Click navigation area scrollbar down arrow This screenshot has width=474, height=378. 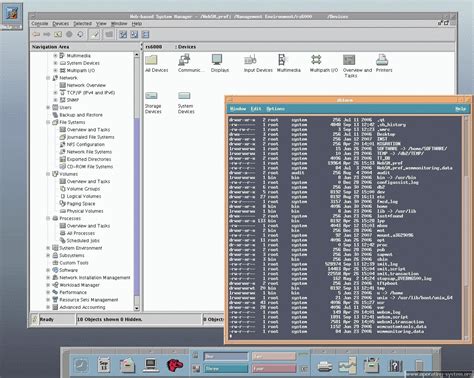(137, 308)
